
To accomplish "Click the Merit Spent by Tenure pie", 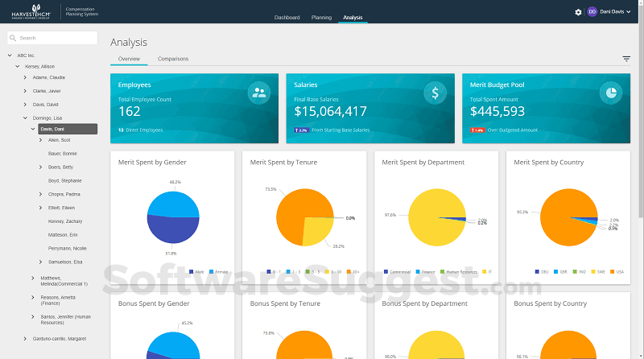I will [305, 217].
